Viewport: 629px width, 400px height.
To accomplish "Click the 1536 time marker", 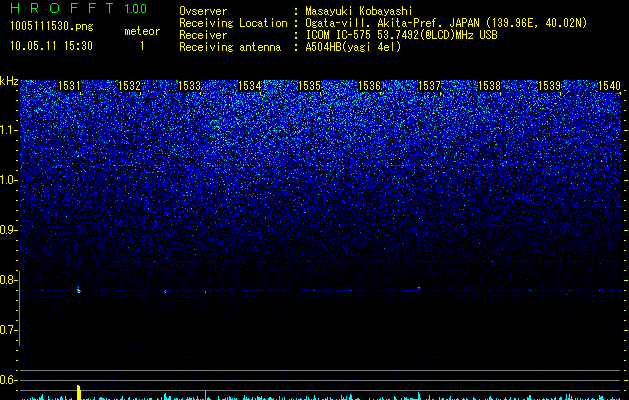I will pyautogui.click(x=369, y=86).
